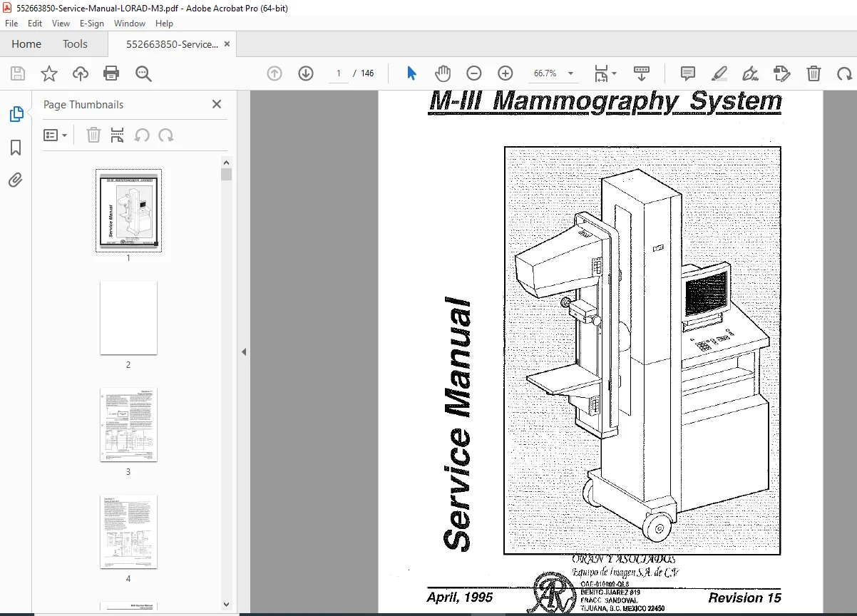The width and height of the screenshot is (857, 616).
Task: Add the document to favorites with the star icon
Action: 49,73
